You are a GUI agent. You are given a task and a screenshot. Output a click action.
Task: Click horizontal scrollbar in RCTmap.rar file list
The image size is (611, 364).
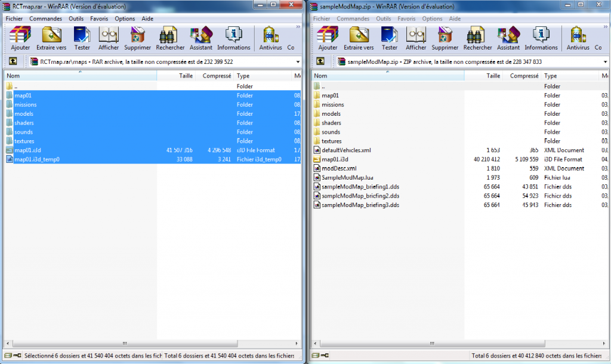click(x=125, y=343)
